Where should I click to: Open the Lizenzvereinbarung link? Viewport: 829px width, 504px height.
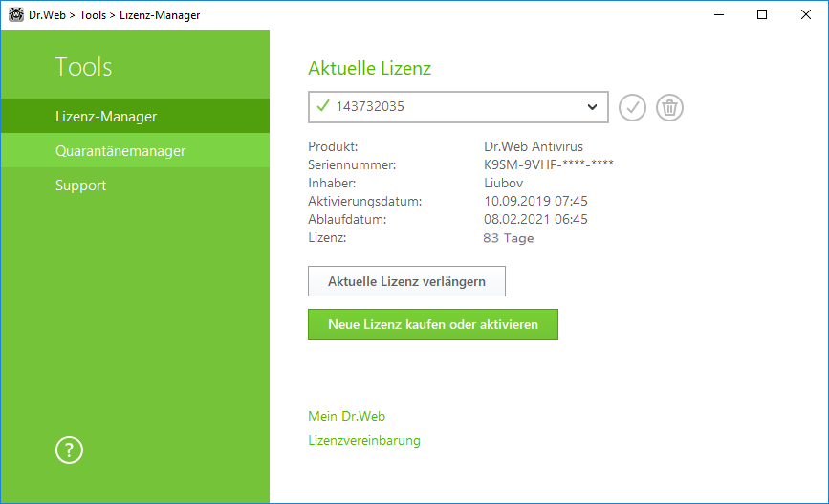point(364,440)
